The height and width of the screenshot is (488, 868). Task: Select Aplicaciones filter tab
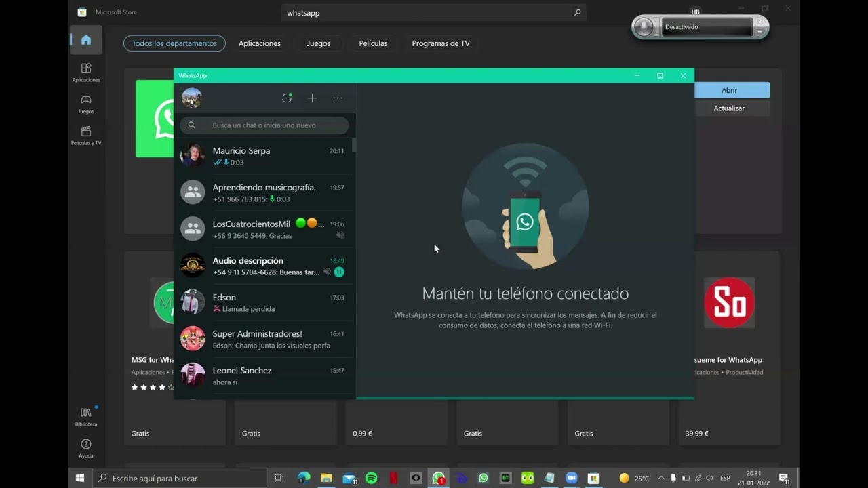pyautogui.click(x=260, y=43)
